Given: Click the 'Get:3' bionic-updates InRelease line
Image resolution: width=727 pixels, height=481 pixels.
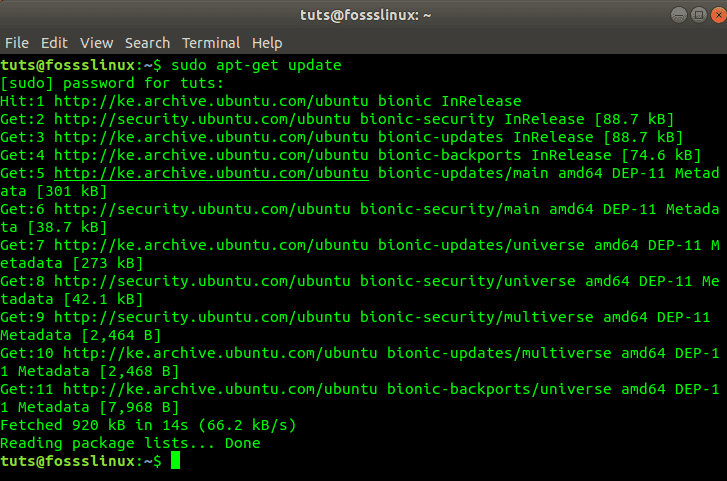Looking at the screenshot, I should click(342, 137).
